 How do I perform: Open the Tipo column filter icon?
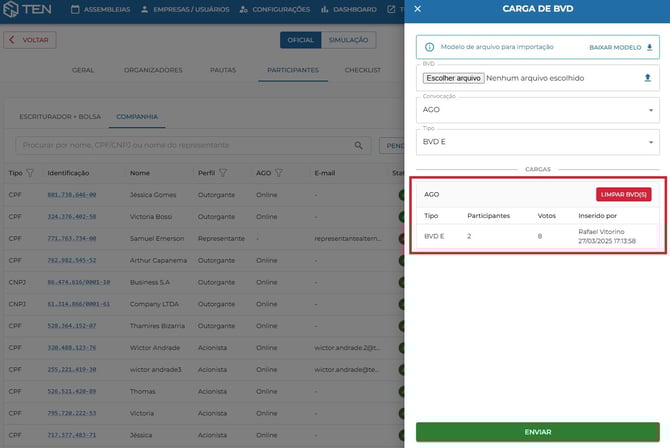(x=31, y=172)
